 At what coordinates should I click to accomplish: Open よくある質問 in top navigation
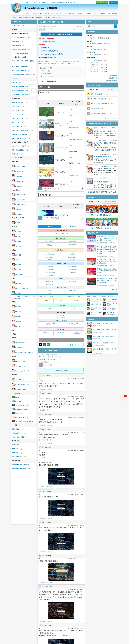click(x=102, y=14)
